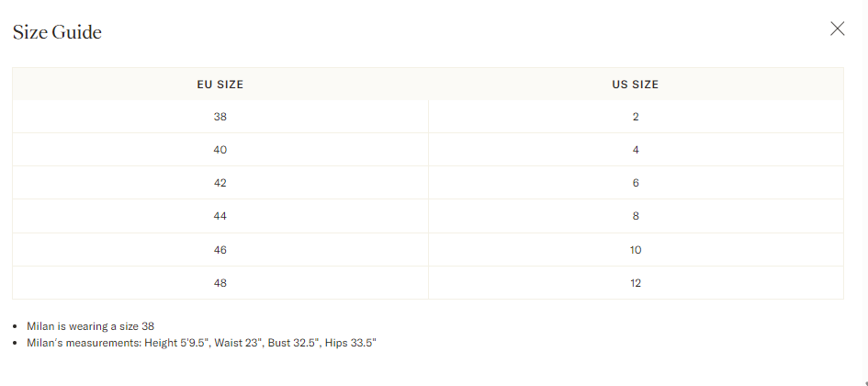This screenshot has width=868, height=386.
Task: Close the Size Guide dialog
Action: click(837, 28)
